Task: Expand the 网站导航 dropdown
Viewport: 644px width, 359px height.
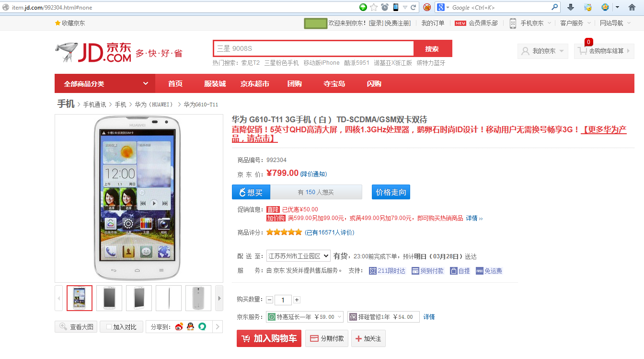Action: click(629, 23)
